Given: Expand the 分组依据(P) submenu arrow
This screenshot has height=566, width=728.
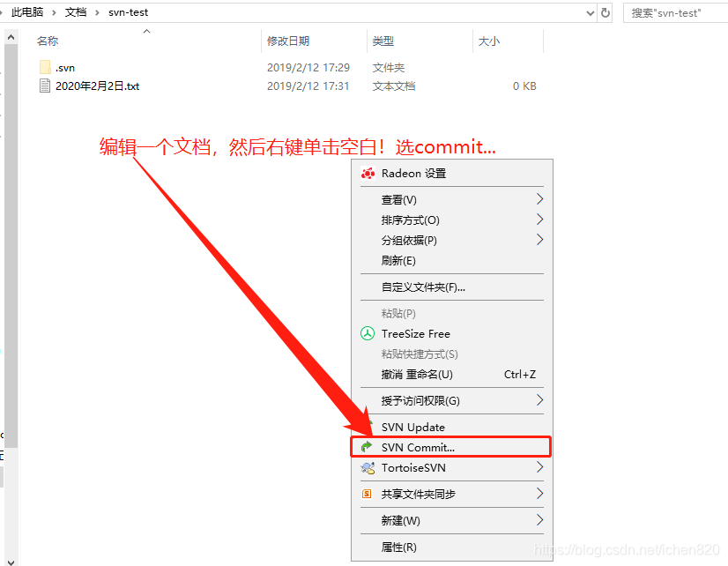Looking at the screenshot, I should tap(539, 240).
